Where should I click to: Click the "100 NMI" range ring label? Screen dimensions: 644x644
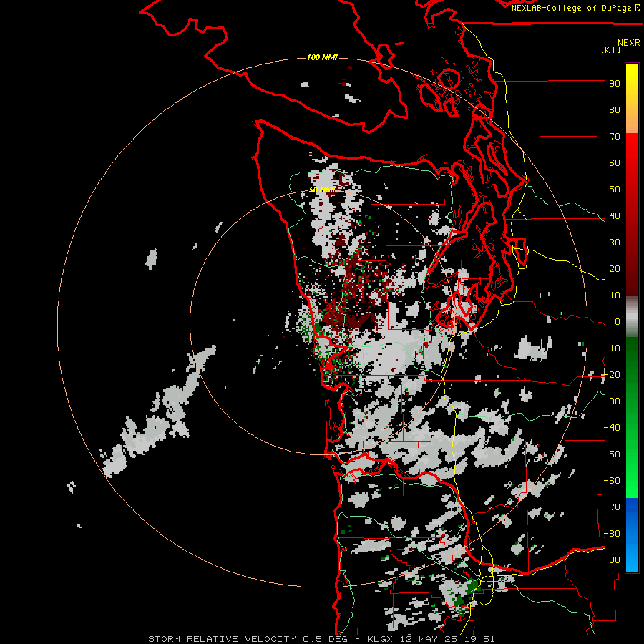(x=322, y=57)
